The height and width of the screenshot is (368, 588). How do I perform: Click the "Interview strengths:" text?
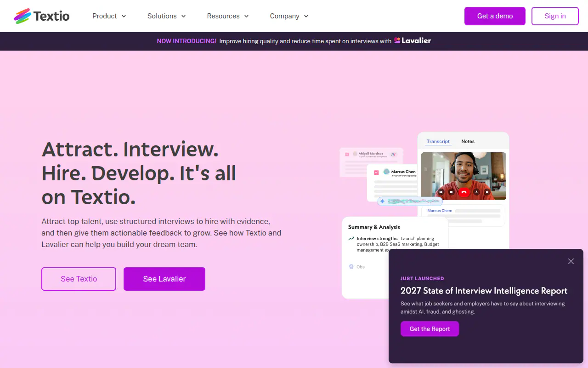tap(378, 239)
